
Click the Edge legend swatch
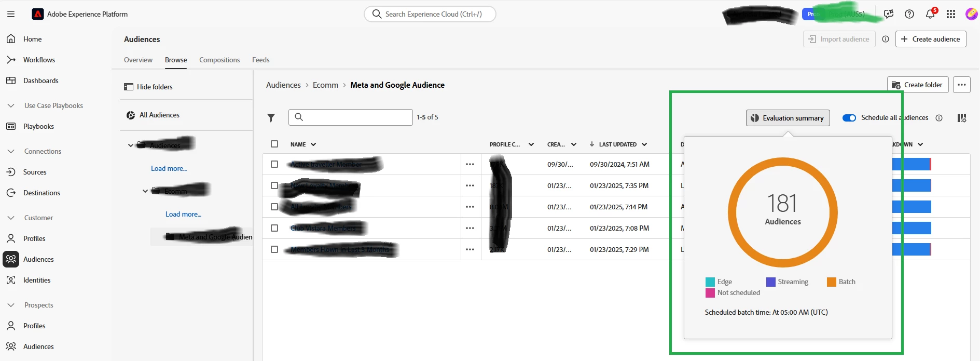pos(710,282)
